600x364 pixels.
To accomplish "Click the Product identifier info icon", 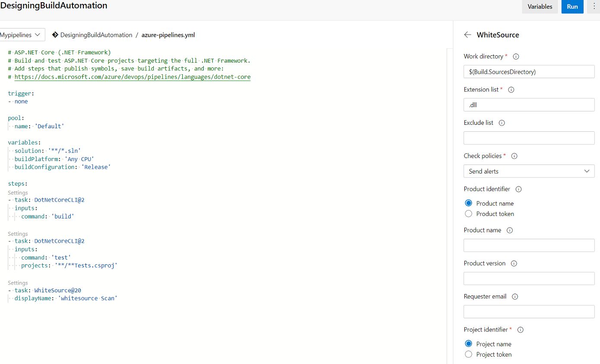I will pyautogui.click(x=518, y=189).
